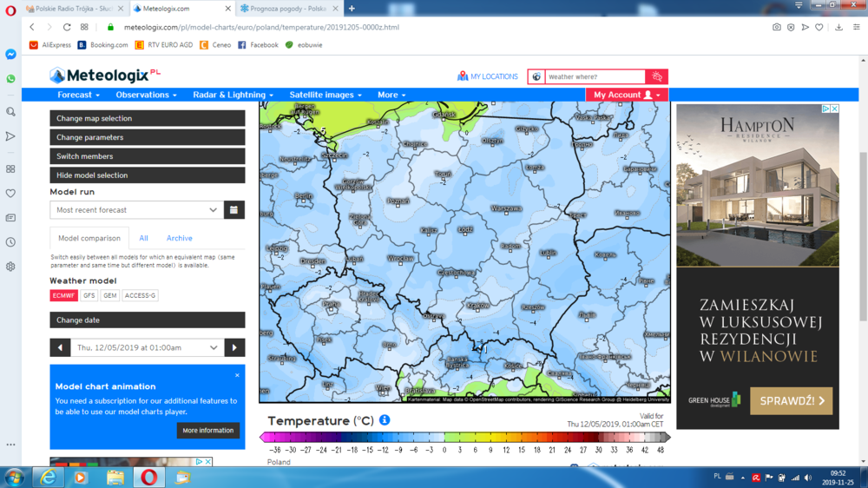Viewport: 868px width, 488px height.
Task: Open history clock icon in sidebar
Action: [10, 242]
